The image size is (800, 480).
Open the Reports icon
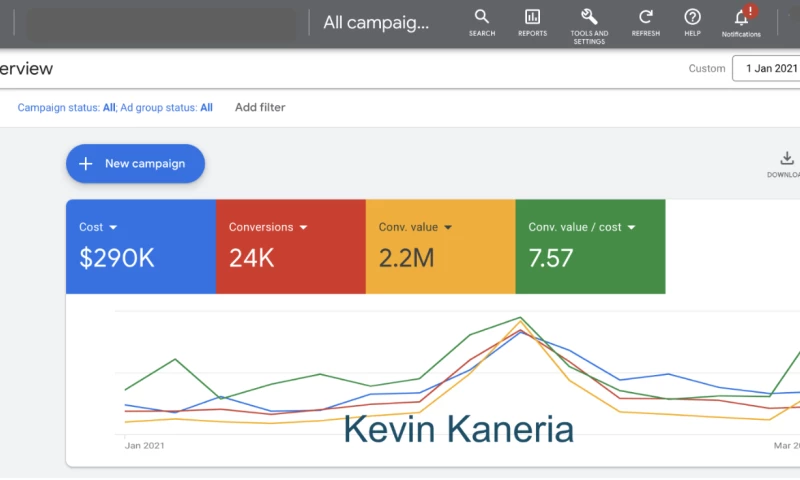[x=532, y=17]
